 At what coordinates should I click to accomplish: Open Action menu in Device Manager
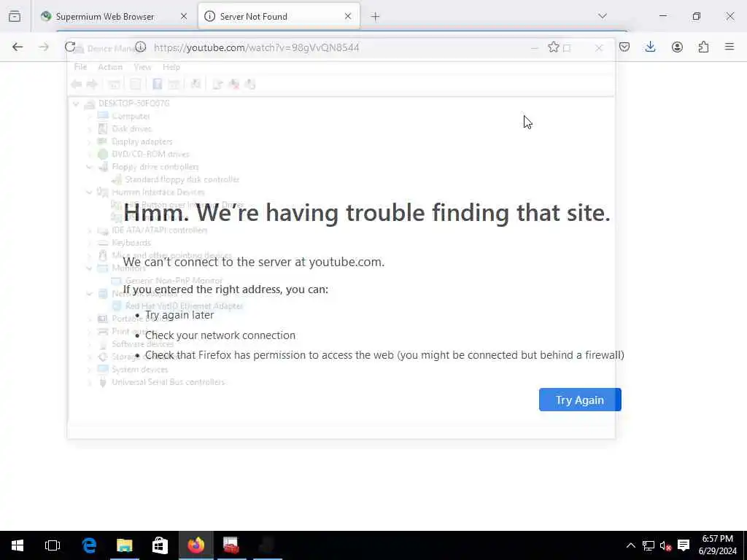click(x=110, y=67)
